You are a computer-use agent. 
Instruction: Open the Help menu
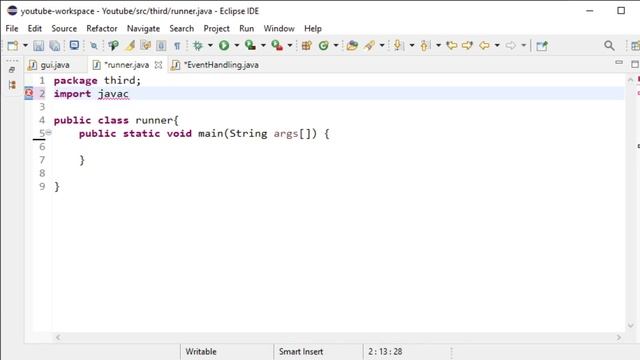pyautogui.click(x=313, y=29)
